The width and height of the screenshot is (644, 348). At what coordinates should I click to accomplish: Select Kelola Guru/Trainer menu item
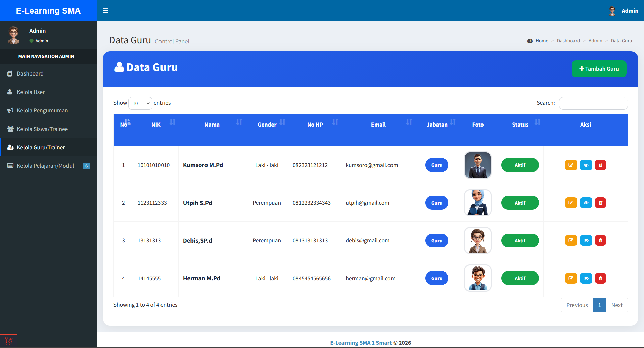[x=48, y=147]
